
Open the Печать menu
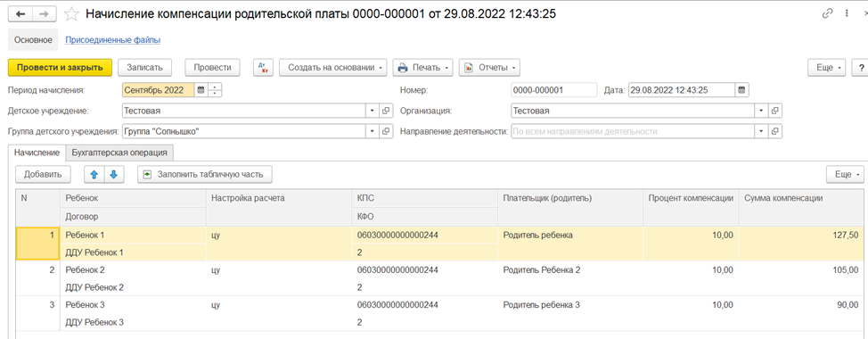click(423, 68)
